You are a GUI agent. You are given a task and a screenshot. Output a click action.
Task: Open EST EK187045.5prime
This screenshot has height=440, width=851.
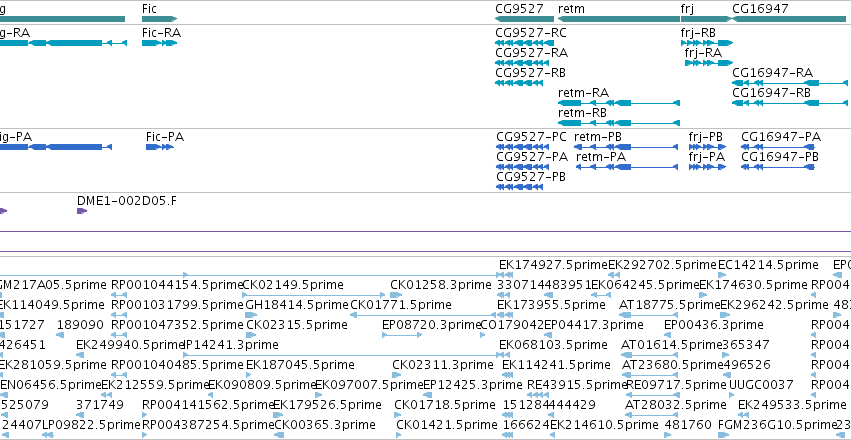(x=300, y=365)
